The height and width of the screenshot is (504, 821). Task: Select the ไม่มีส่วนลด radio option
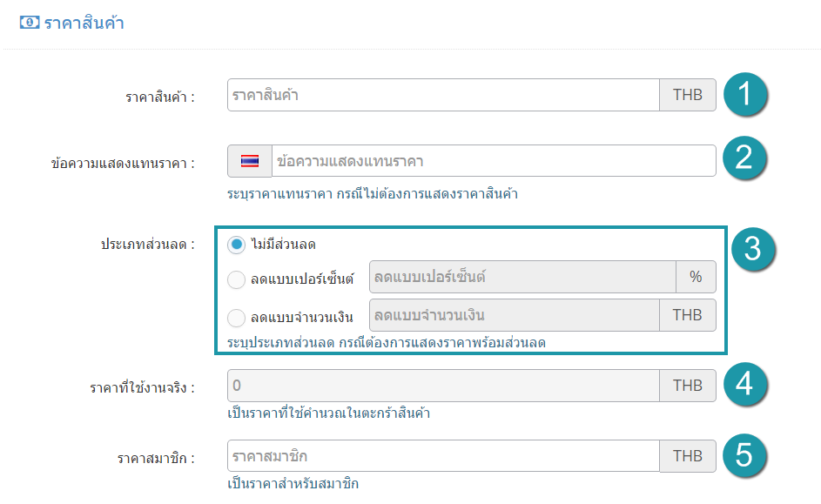(236, 245)
